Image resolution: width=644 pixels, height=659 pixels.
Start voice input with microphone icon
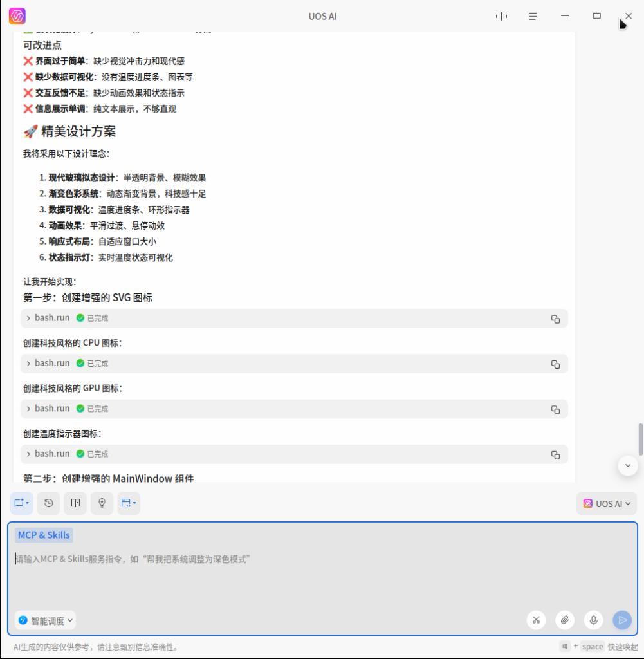coord(593,620)
